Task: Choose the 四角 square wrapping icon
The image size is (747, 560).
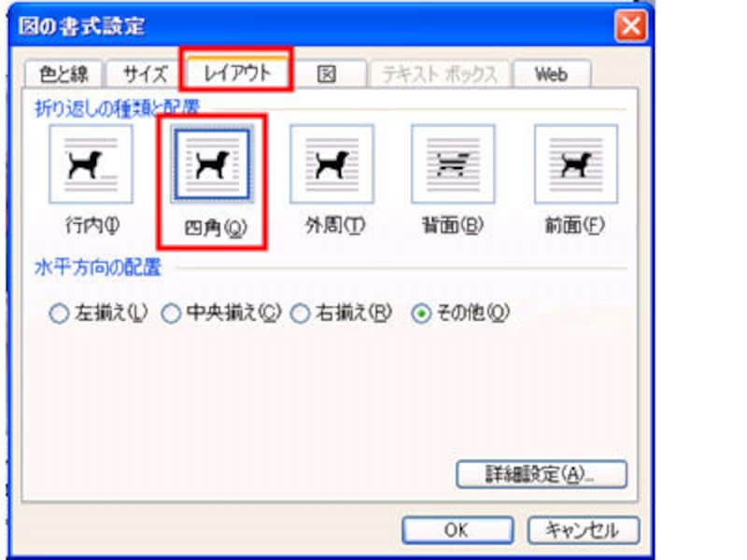Action: click(212, 164)
